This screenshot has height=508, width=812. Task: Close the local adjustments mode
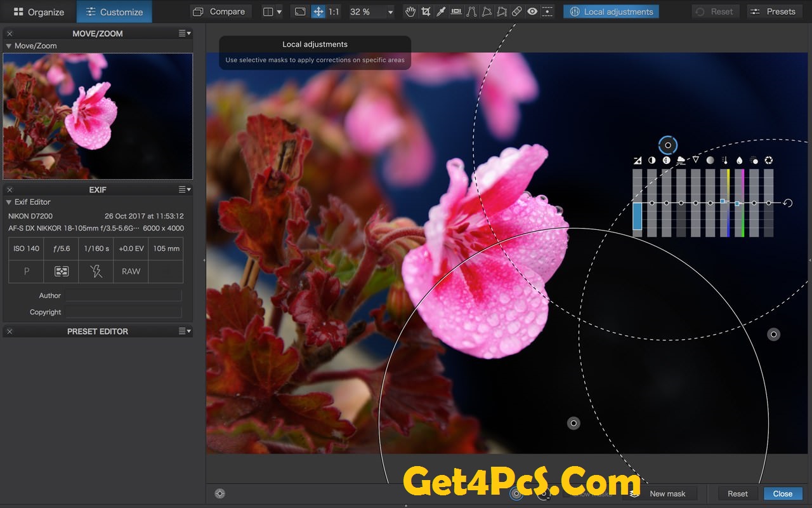pyautogui.click(x=783, y=493)
